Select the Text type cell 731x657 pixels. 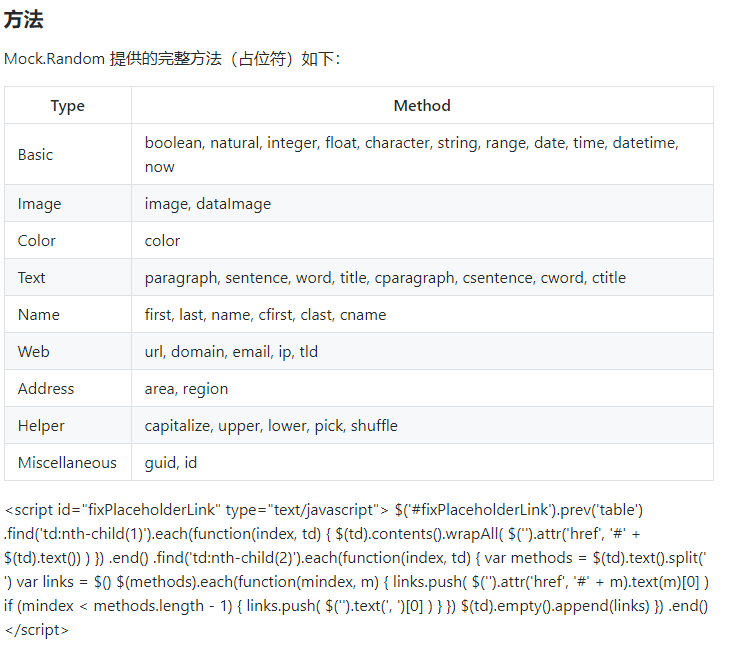point(68,277)
